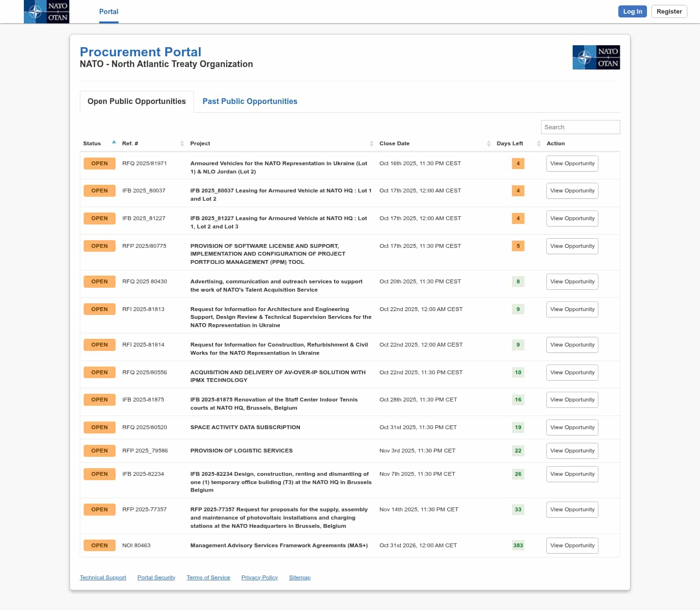
Task: Sort by Close Date column arrows
Action: 489,143
